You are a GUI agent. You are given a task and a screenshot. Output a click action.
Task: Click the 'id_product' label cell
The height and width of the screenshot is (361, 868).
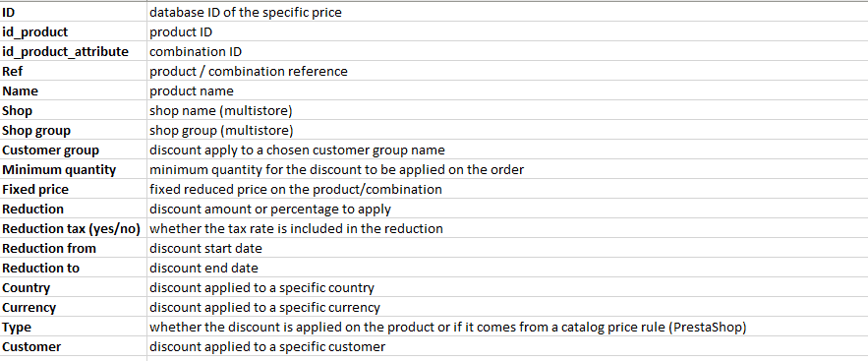click(73, 31)
